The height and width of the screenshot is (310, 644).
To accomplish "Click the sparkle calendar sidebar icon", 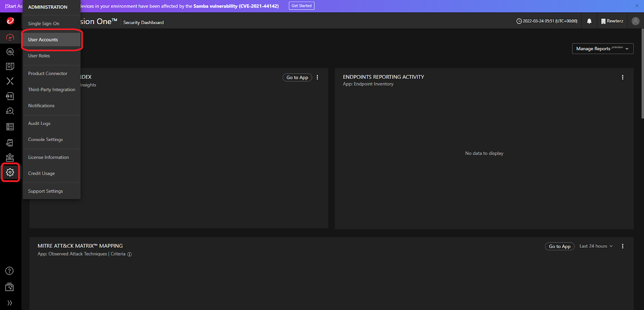I will click(x=9, y=287).
